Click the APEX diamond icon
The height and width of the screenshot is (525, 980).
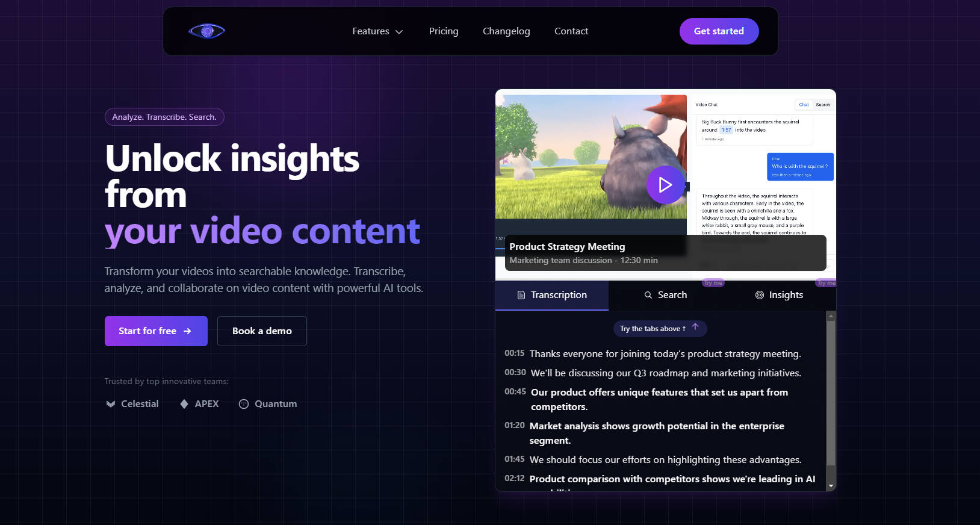(x=184, y=404)
